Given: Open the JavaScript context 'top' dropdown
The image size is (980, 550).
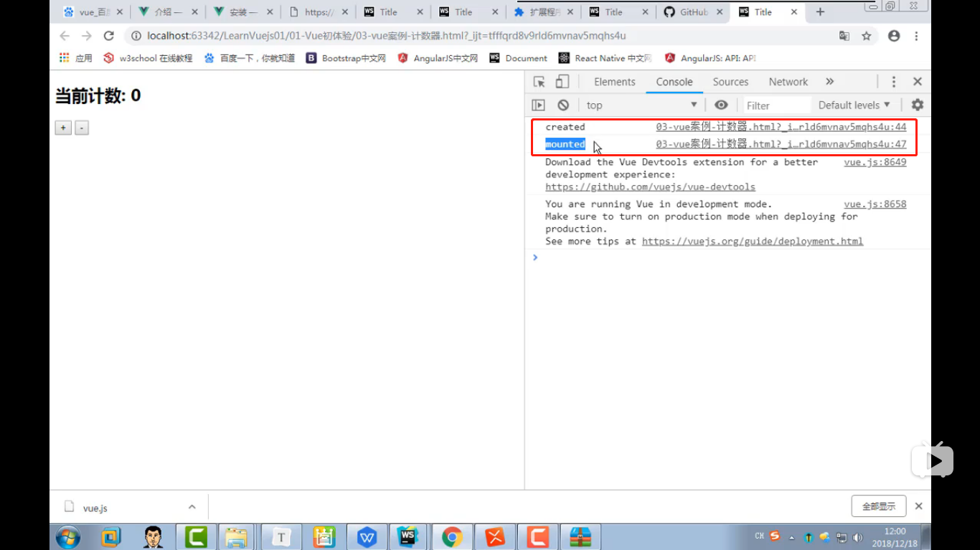Looking at the screenshot, I should click(x=641, y=105).
